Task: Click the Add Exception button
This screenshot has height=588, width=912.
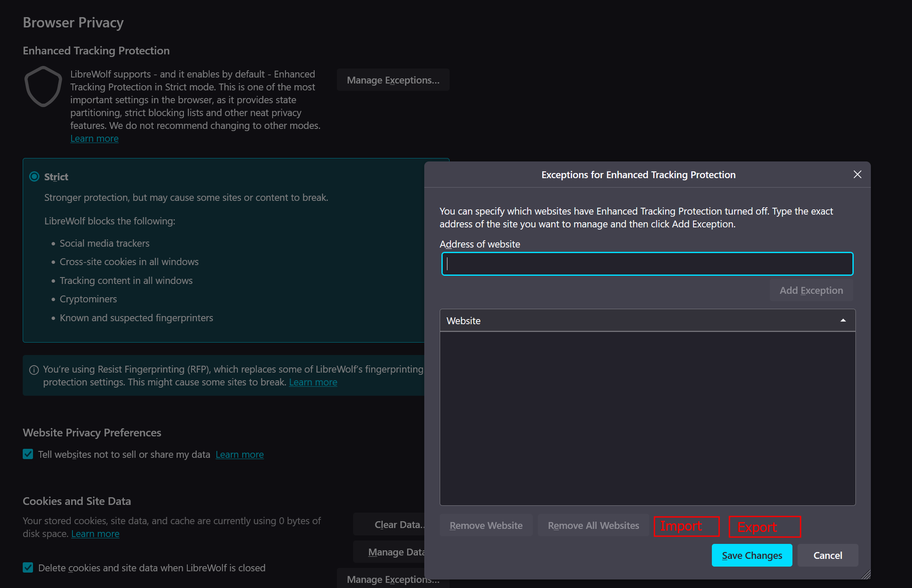Action: pos(811,290)
